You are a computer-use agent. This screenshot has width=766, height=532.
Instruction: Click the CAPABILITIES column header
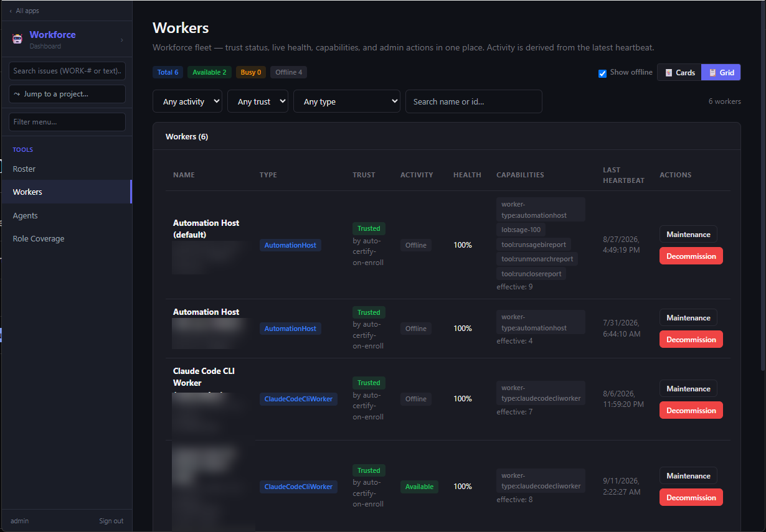520,175
